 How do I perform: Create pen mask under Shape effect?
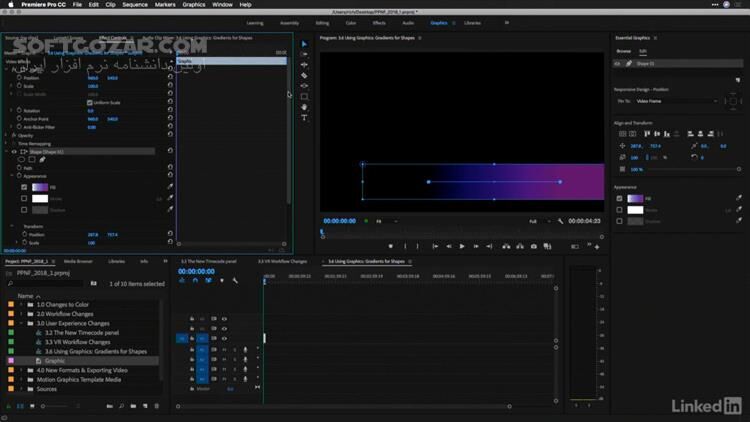43,159
